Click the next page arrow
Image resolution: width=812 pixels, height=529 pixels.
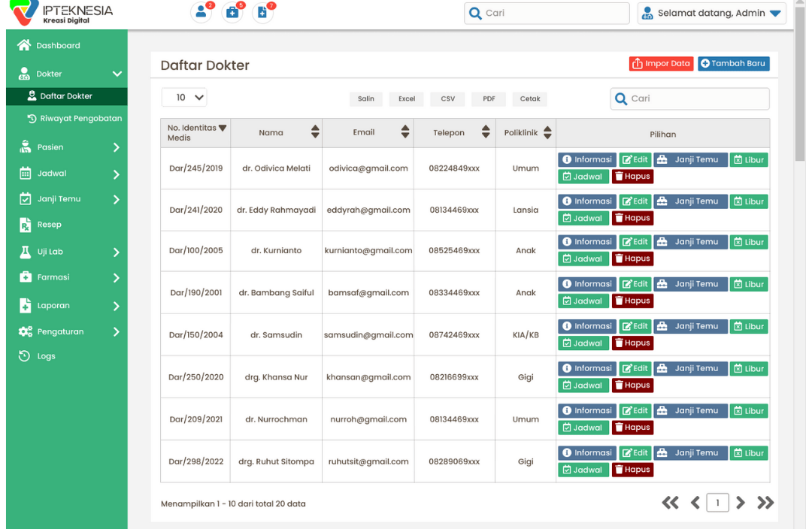coord(741,503)
